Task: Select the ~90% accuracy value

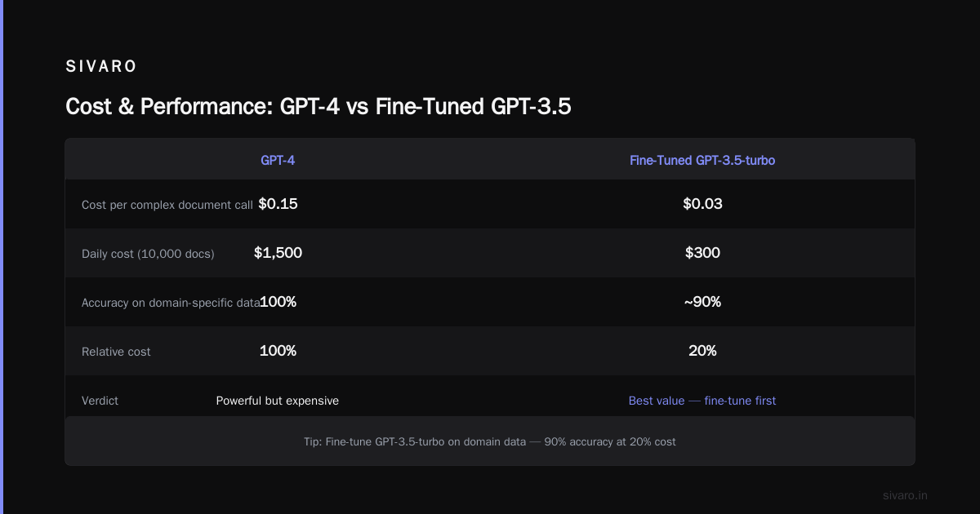Action: [x=702, y=302]
